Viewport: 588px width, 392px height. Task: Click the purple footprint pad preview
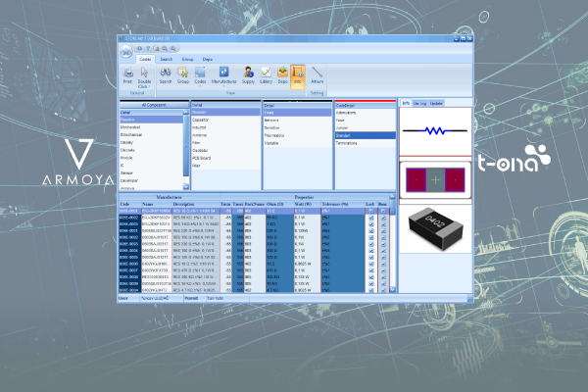[435, 180]
